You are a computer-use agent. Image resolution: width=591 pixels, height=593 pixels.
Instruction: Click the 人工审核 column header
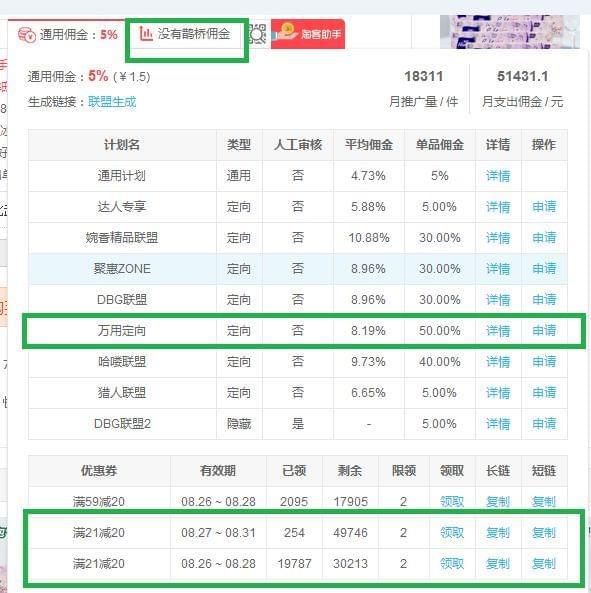[x=298, y=145]
